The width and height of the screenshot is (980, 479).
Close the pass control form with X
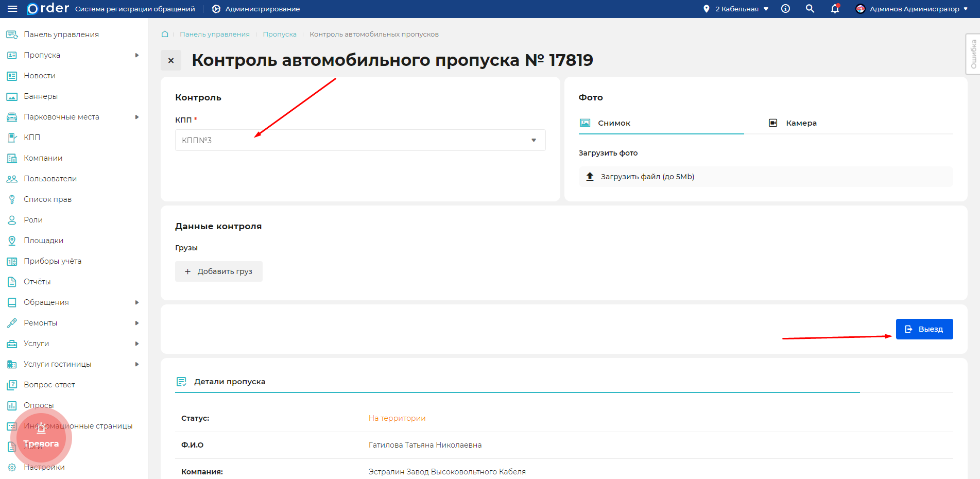171,60
